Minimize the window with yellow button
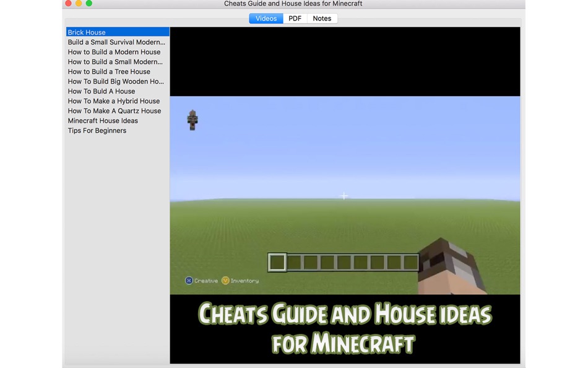Screen dimensions: 588x368 (79, 3)
